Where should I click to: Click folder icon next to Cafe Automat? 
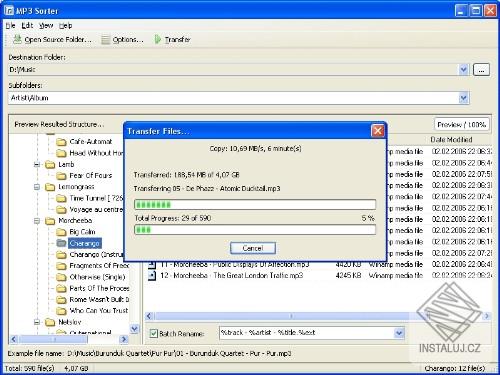61,142
